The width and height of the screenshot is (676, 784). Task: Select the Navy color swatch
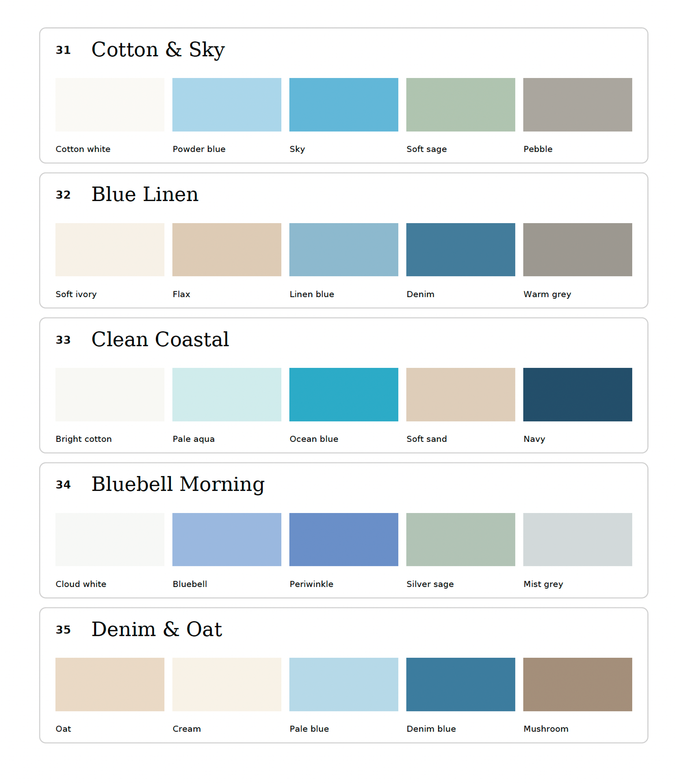tap(578, 394)
